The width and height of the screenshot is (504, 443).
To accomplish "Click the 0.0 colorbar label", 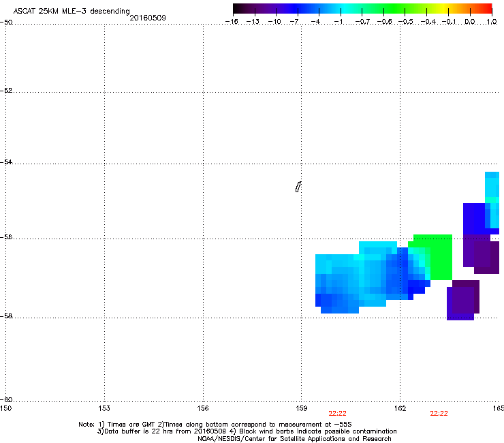I will coord(470,22).
